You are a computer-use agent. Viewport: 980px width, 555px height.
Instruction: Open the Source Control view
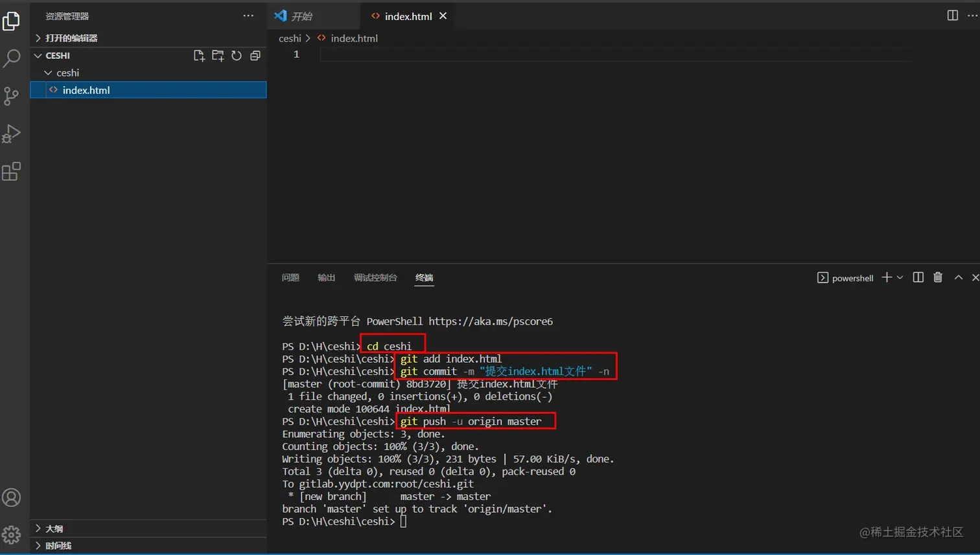click(x=12, y=96)
